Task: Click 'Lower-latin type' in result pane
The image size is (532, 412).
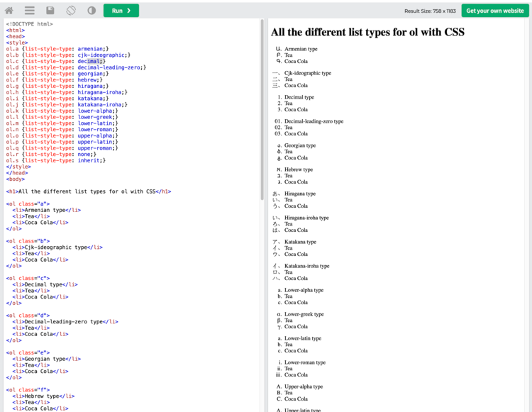Action: 303,338
